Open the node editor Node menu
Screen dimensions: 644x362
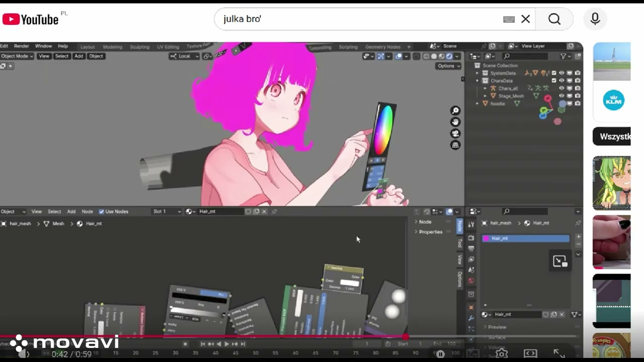87,212
